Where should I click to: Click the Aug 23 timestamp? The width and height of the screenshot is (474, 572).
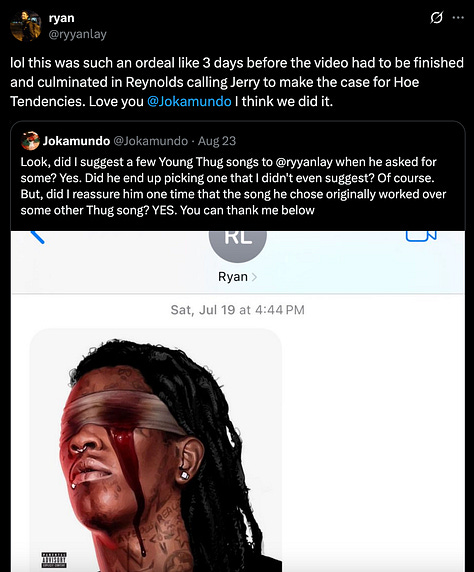pyautogui.click(x=217, y=141)
